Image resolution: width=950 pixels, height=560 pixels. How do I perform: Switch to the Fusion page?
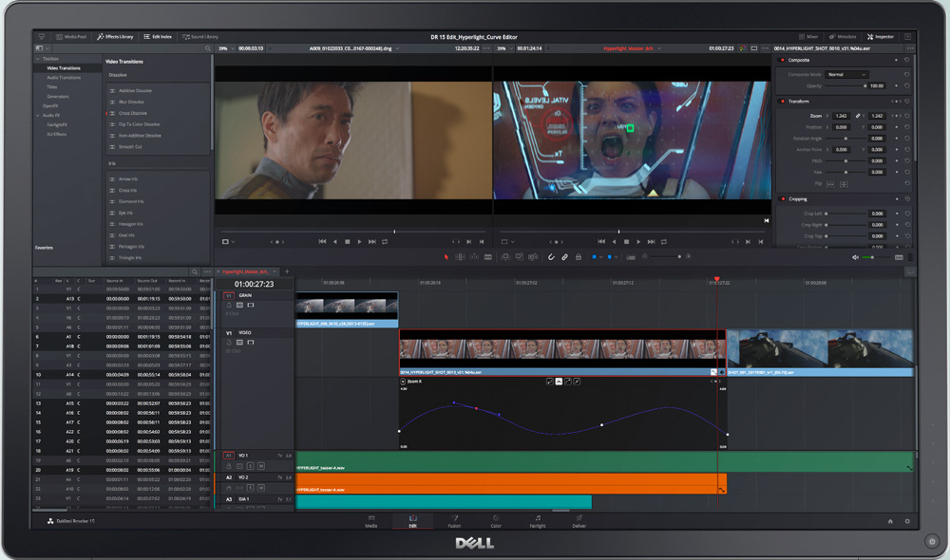[454, 521]
